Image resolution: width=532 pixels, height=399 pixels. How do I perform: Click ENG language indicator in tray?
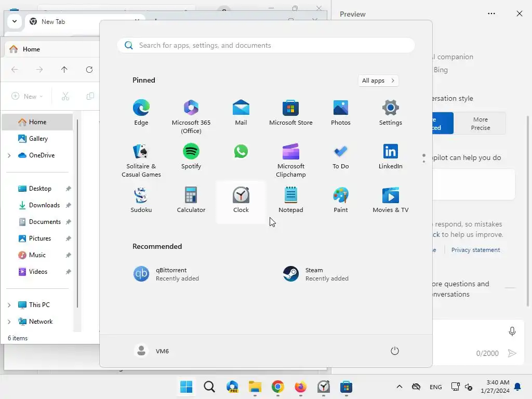pos(436,387)
